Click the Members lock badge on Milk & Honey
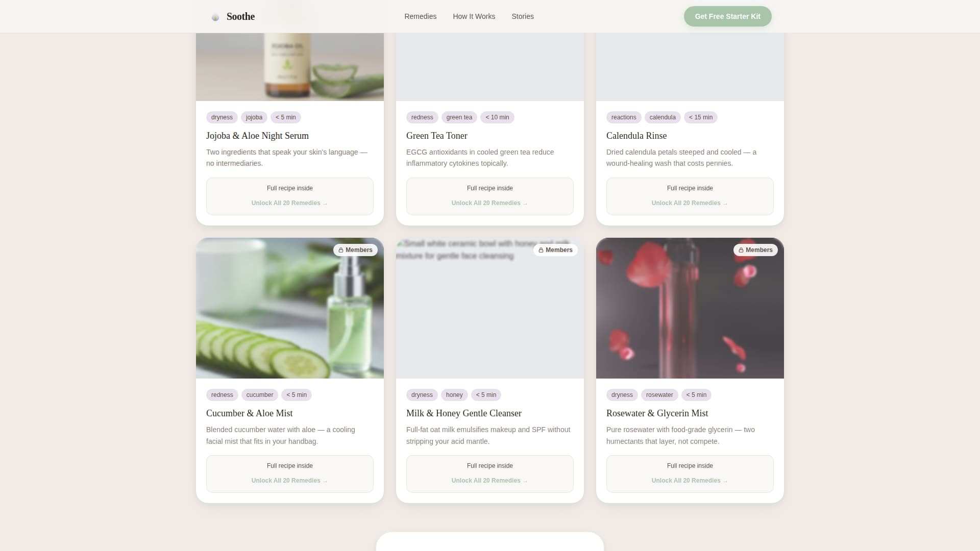Image resolution: width=980 pixels, height=551 pixels. tap(555, 250)
